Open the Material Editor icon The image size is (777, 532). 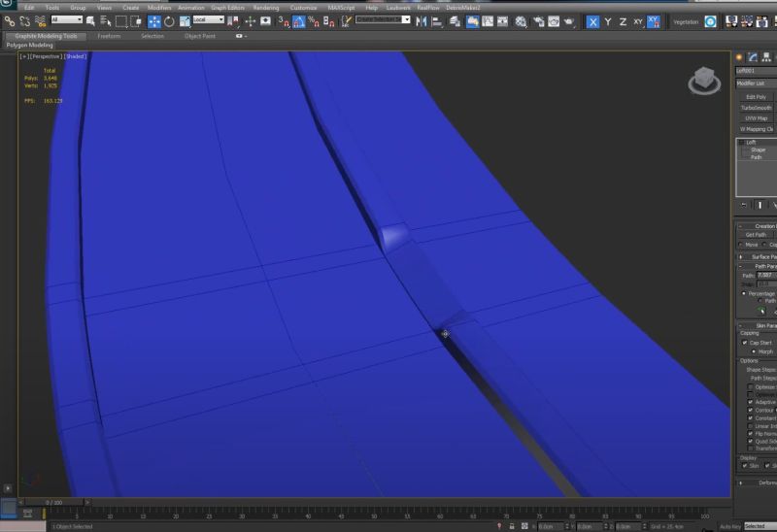coord(521,21)
